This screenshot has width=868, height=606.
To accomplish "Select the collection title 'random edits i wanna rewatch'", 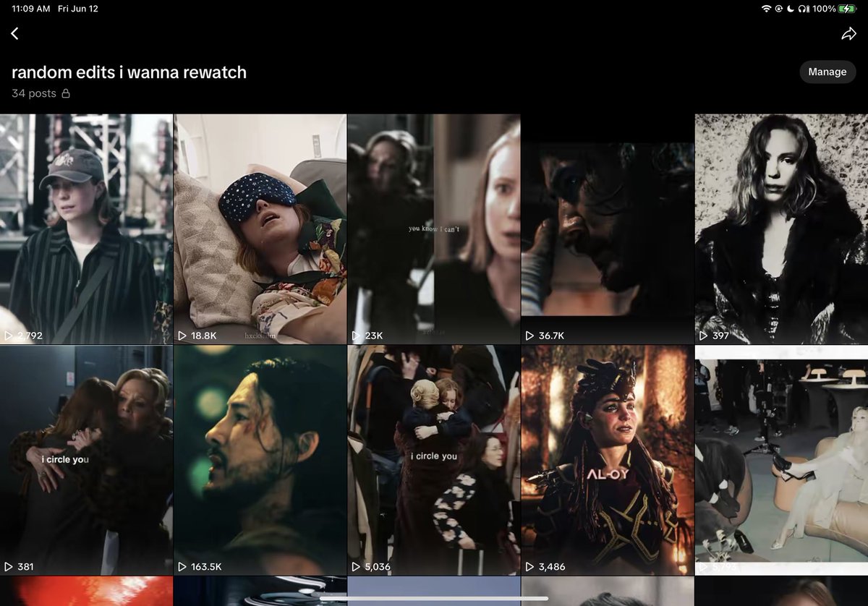I will (129, 72).
